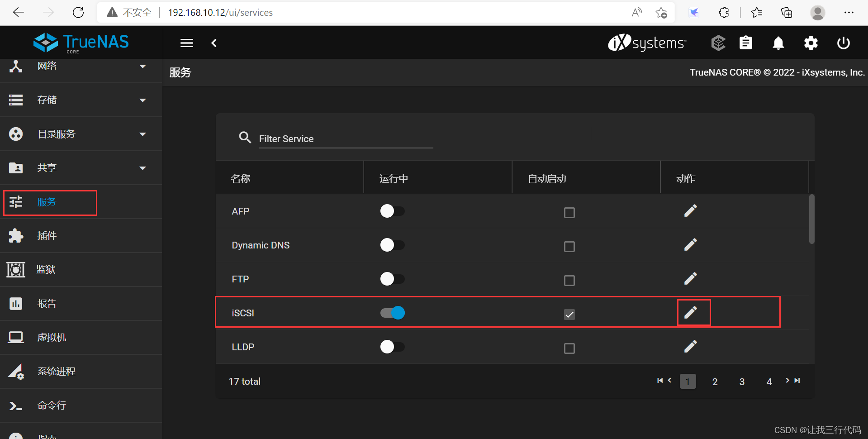Go to previous page arrow
Image resolution: width=868 pixels, height=439 pixels.
point(670,381)
